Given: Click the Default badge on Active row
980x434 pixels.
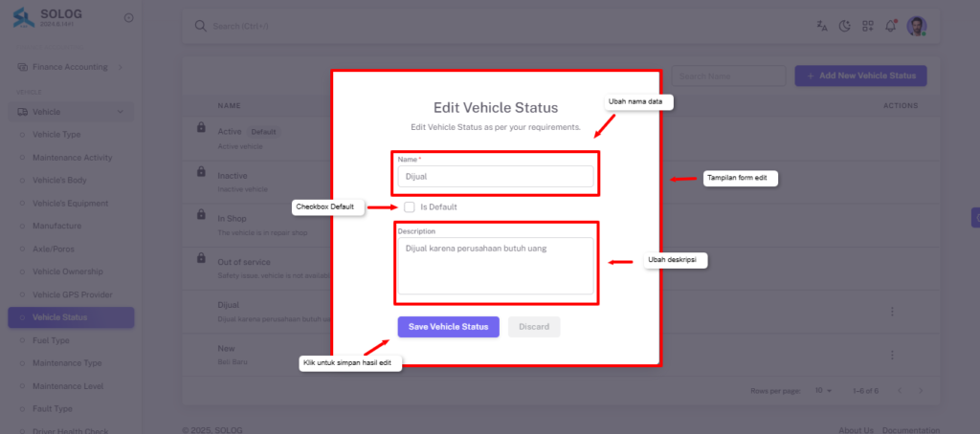Looking at the screenshot, I should click(x=264, y=132).
